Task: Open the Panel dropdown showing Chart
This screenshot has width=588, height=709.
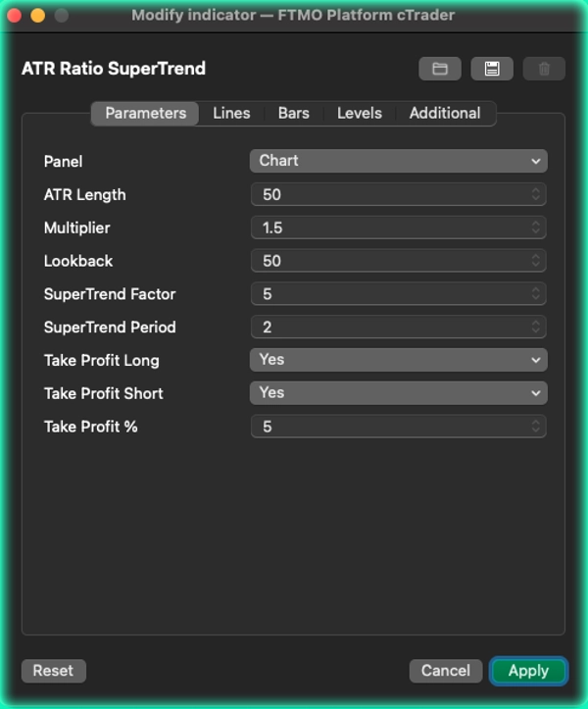Action: [398, 161]
